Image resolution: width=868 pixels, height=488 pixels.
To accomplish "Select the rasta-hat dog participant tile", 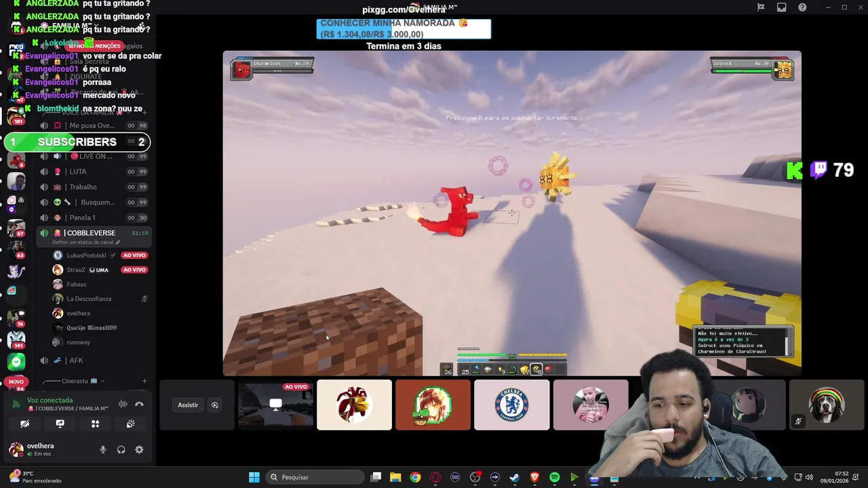I will (x=827, y=405).
